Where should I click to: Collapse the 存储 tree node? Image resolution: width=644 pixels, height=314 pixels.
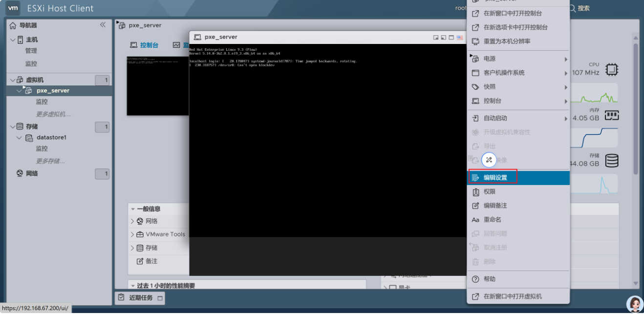pos(13,126)
